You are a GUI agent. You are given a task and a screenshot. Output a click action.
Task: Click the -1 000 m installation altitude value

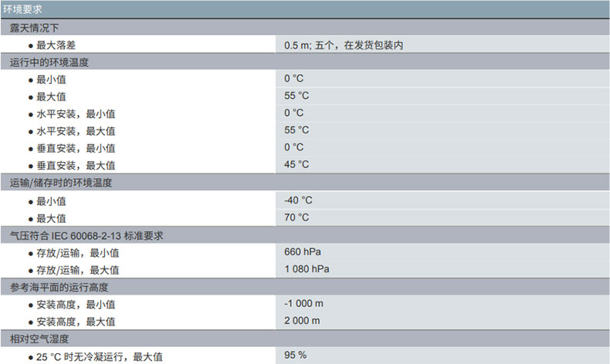303,304
